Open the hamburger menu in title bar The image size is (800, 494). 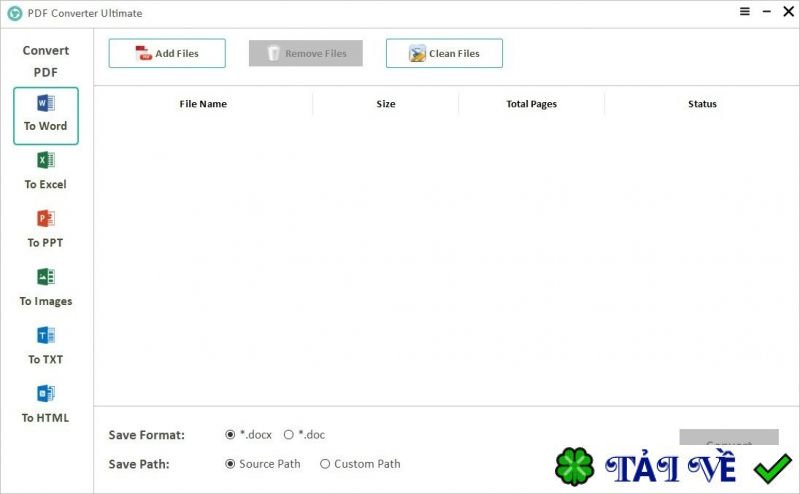745,11
